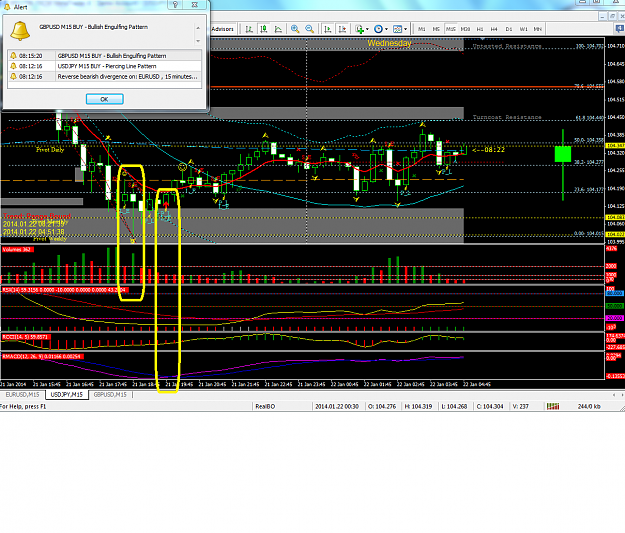The width and height of the screenshot is (625, 533).
Task: Click the RSI(14) indicator label
Action: tap(65, 290)
